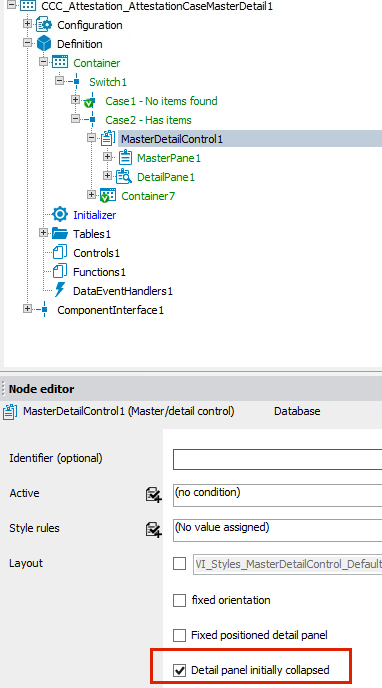Viewport: 382px width, 688px height.
Task: Click the MasterDetailControl1 tree icon
Action: click(107, 139)
